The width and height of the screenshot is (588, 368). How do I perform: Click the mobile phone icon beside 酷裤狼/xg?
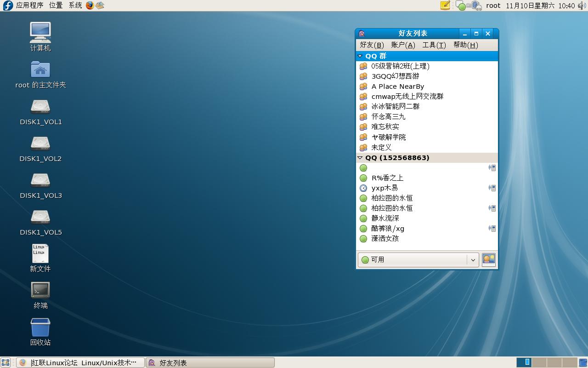pos(492,228)
